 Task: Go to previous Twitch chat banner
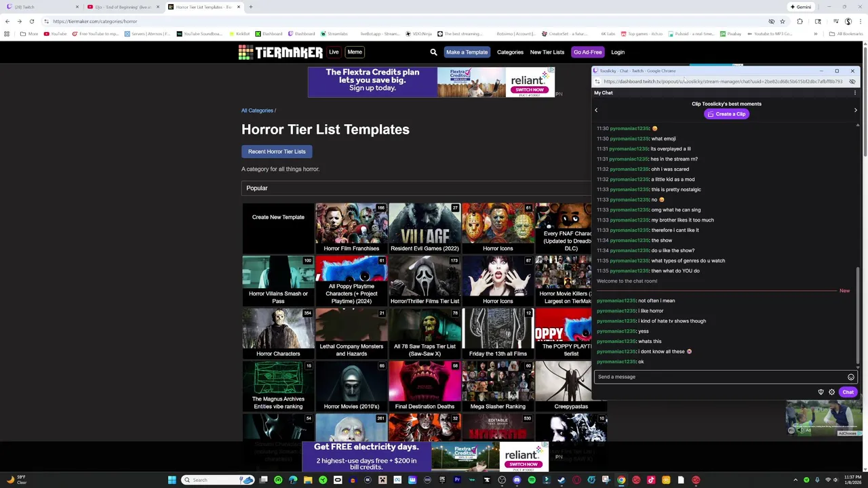point(596,110)
